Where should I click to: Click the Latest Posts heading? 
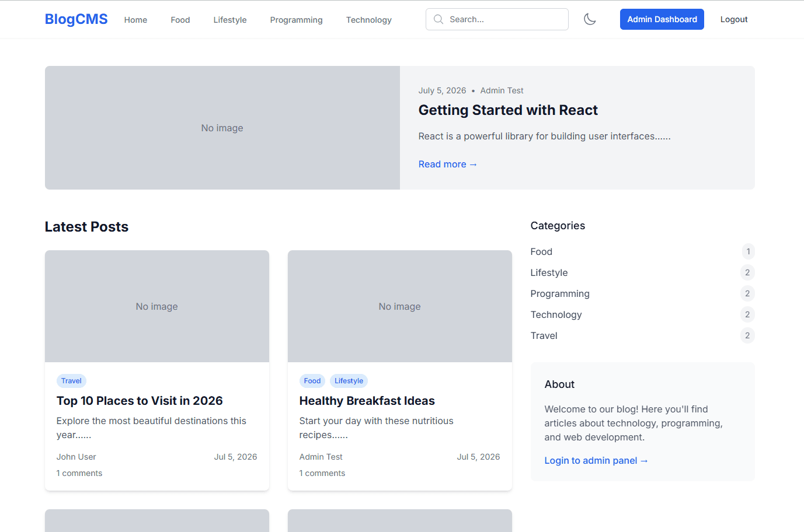click(86, 227)
